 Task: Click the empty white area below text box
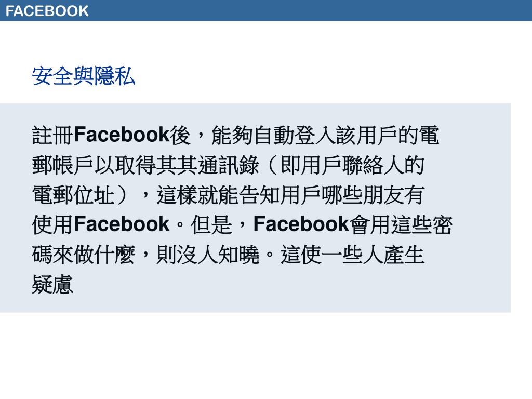click(266, 355)
